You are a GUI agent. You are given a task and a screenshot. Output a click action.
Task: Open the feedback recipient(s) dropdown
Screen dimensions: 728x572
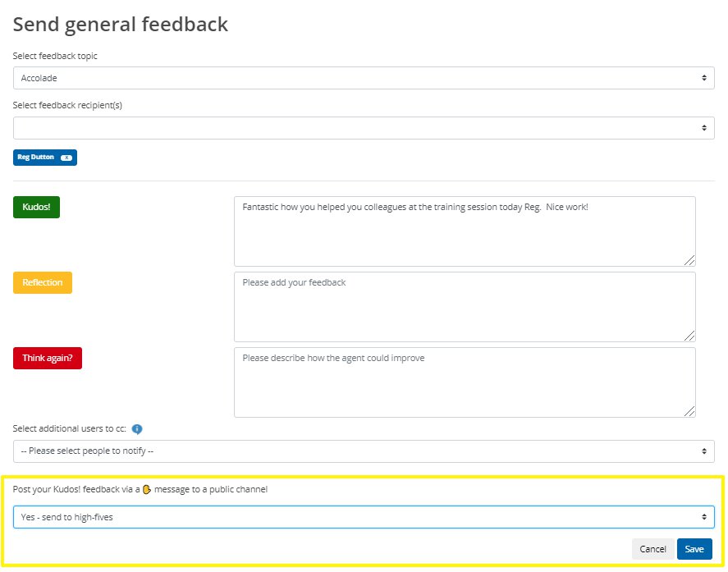[364, 128]
